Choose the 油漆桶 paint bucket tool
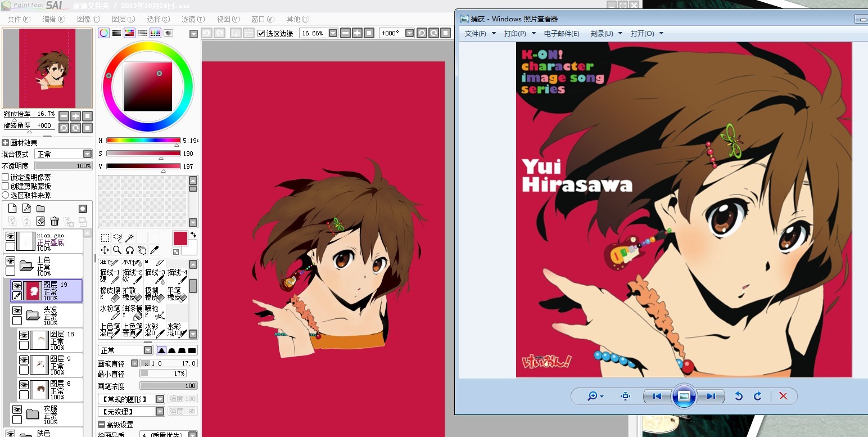 pyautogui.click(x=132, y=312)
